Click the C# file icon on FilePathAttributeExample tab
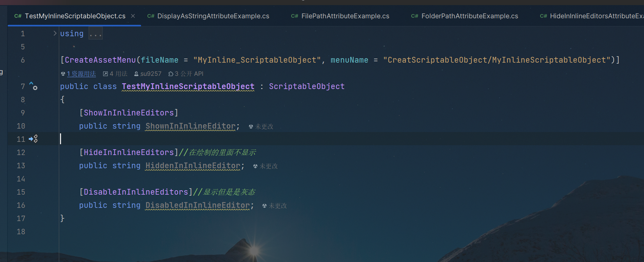 click(x=294, y=16)
